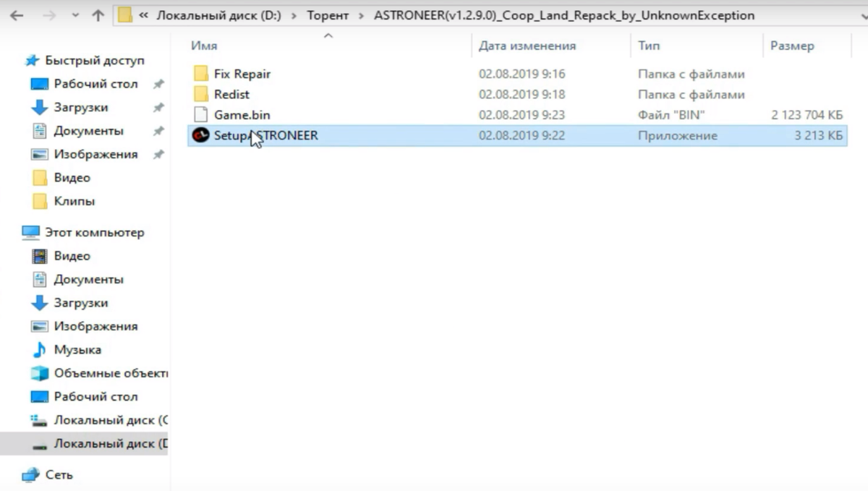Open pinned Рабочий стол under quick access

coord(95,84)
